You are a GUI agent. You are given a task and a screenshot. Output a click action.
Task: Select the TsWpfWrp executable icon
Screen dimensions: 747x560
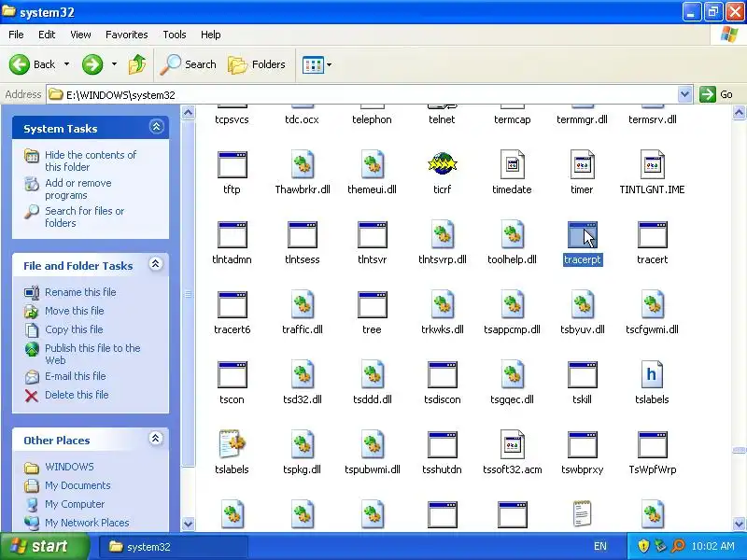click(653, 445)
